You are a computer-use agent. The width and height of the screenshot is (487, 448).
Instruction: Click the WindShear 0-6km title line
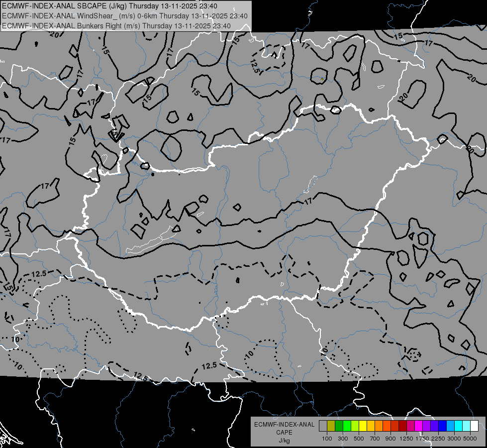point(124,16)
